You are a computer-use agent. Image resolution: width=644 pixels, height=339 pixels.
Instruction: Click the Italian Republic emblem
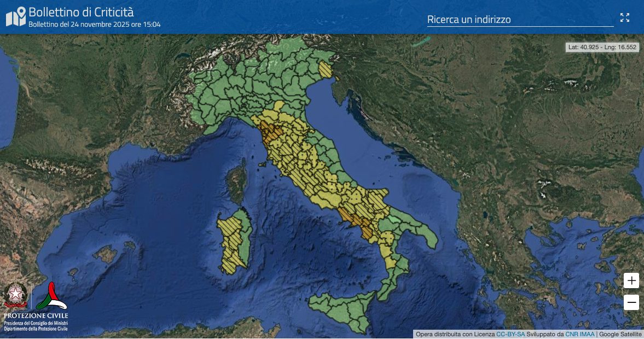coord(15,296)
